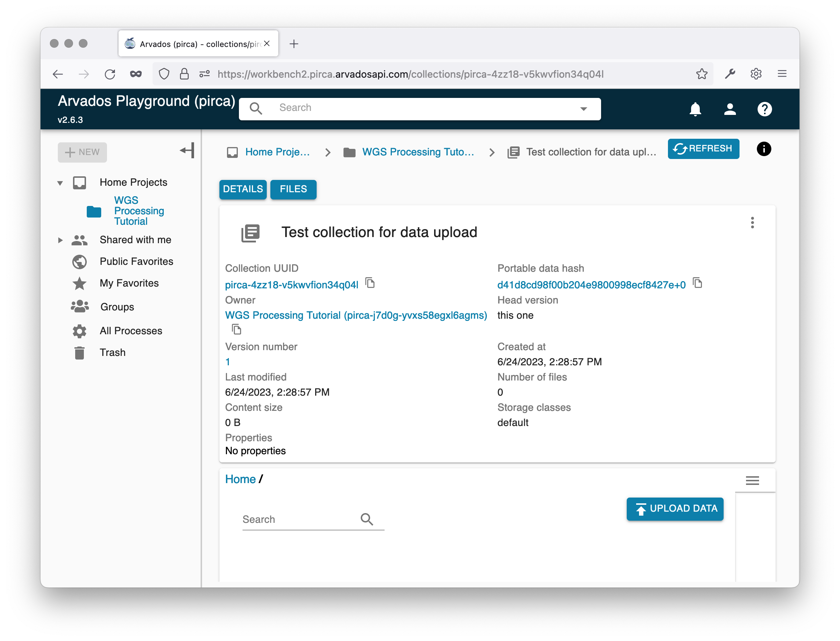Toggle the FILES panel tab
The image size is (840, 641).
pyautogui.click(x=293, y=189)
